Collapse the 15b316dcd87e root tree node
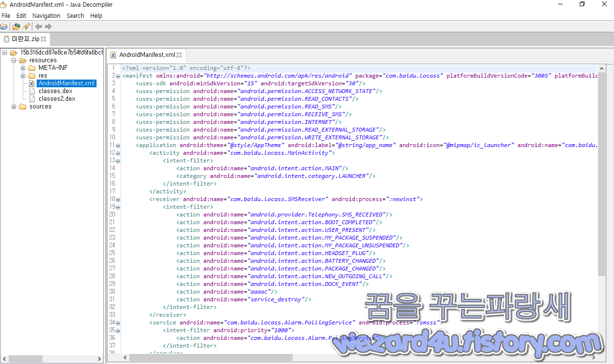The image size is (614, 364). pyautogui.click(x=4, y=53)
